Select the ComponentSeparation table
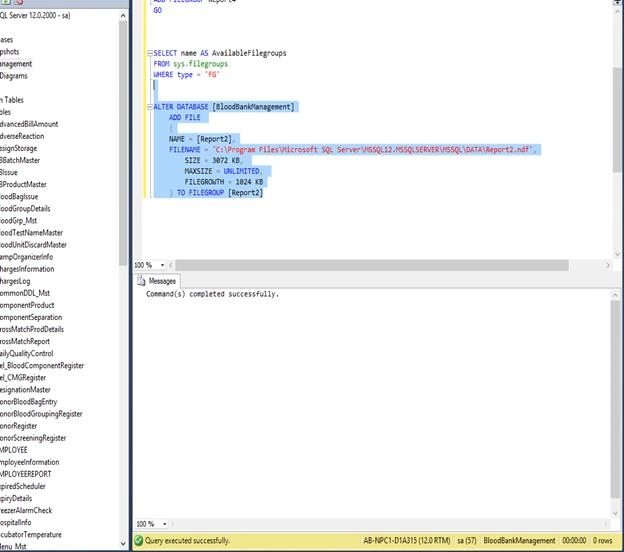Screen dimensions: 624x552 click(31, 317)
